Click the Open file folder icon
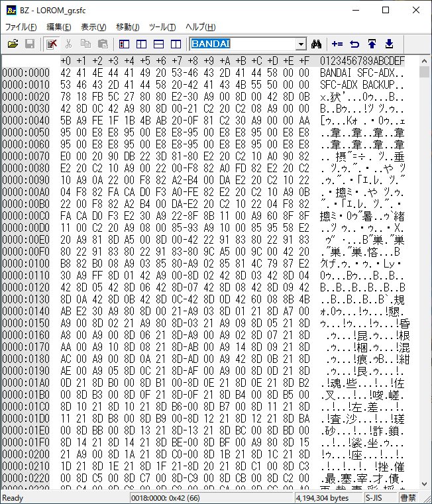The image size is (432, 504). [13, 44]
